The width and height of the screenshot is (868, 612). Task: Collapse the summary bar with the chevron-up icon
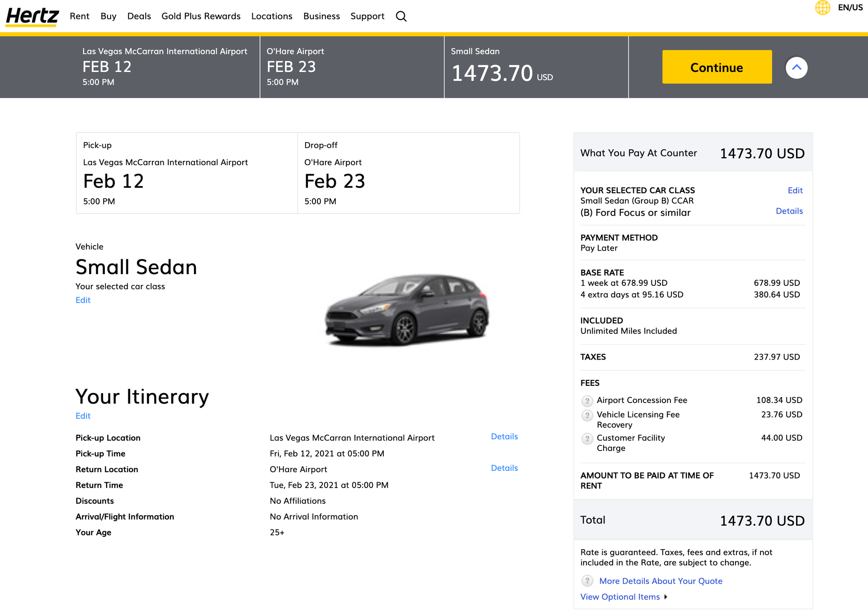pos(797,67)
